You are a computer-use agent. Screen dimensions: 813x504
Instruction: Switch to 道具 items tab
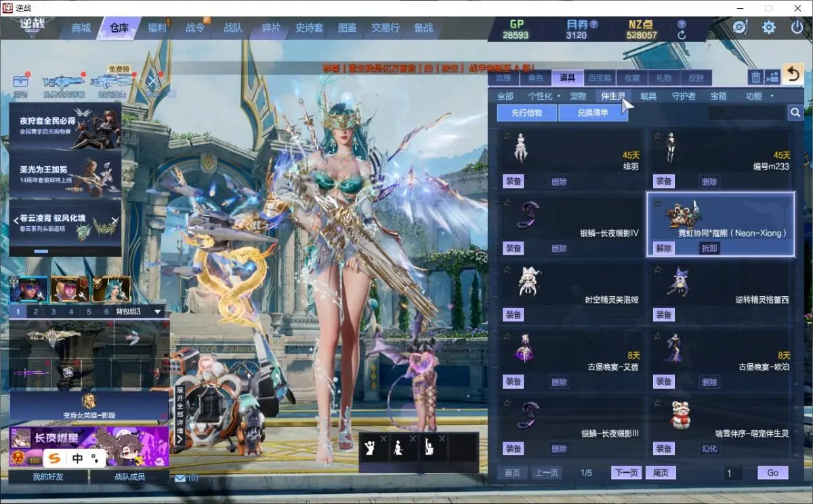(568, 78)
